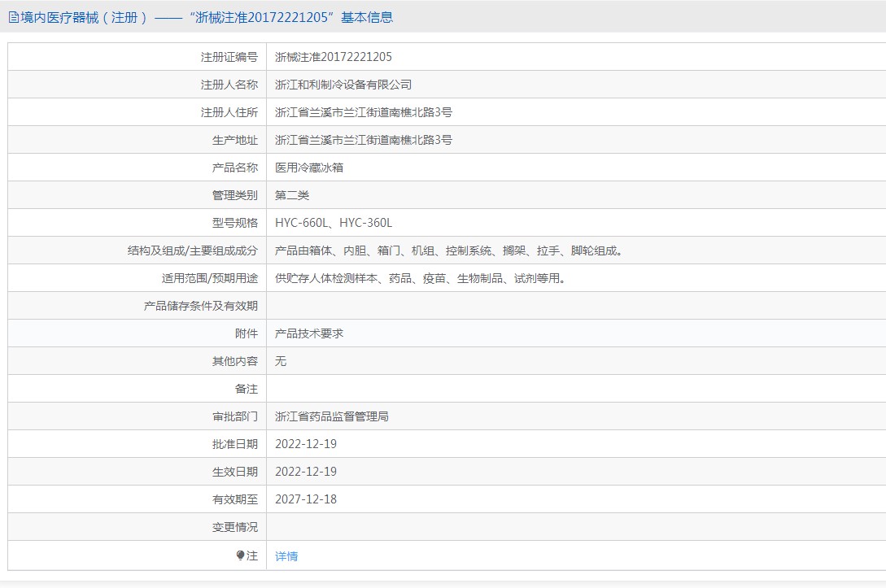Click the 产品名称 label

(235, 168)
